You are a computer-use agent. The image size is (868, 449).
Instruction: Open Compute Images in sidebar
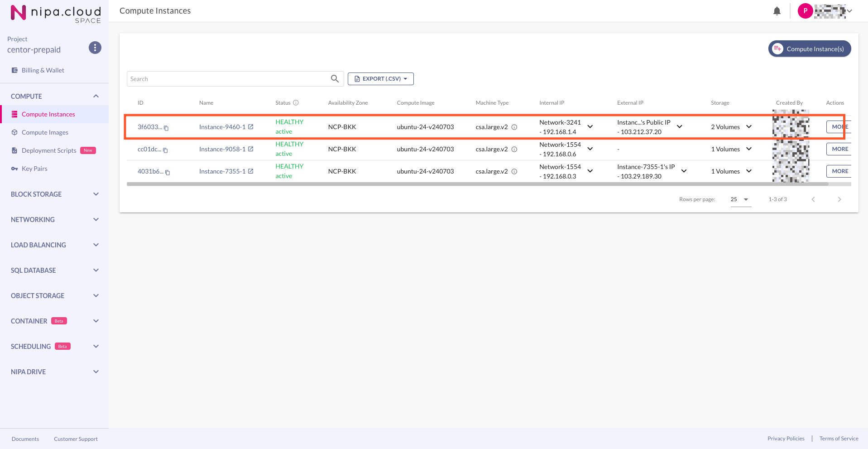tap(45, 132)
